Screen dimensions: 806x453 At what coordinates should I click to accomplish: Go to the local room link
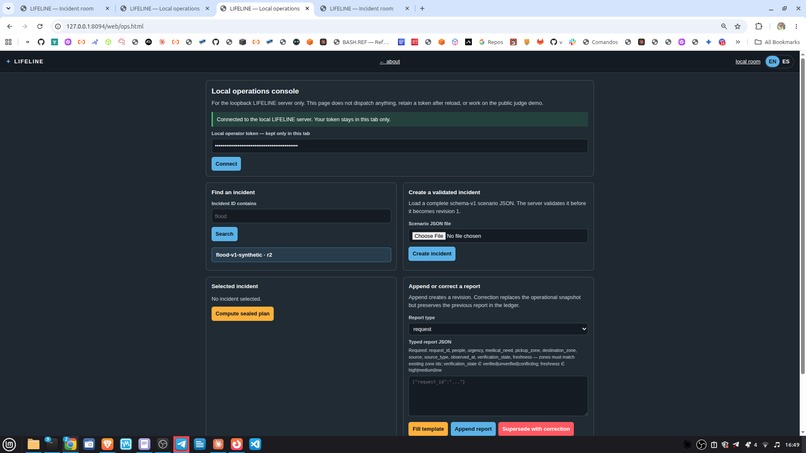(747, 62)
